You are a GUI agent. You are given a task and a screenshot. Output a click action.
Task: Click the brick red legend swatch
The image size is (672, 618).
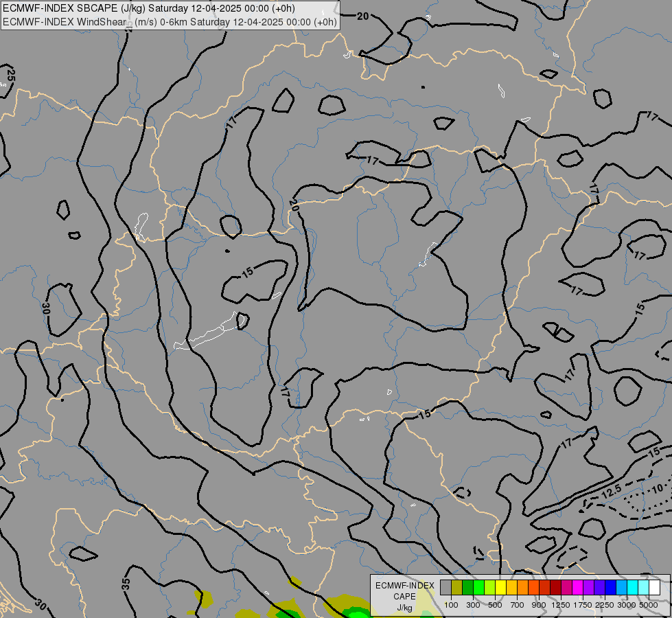click(545, 588)
